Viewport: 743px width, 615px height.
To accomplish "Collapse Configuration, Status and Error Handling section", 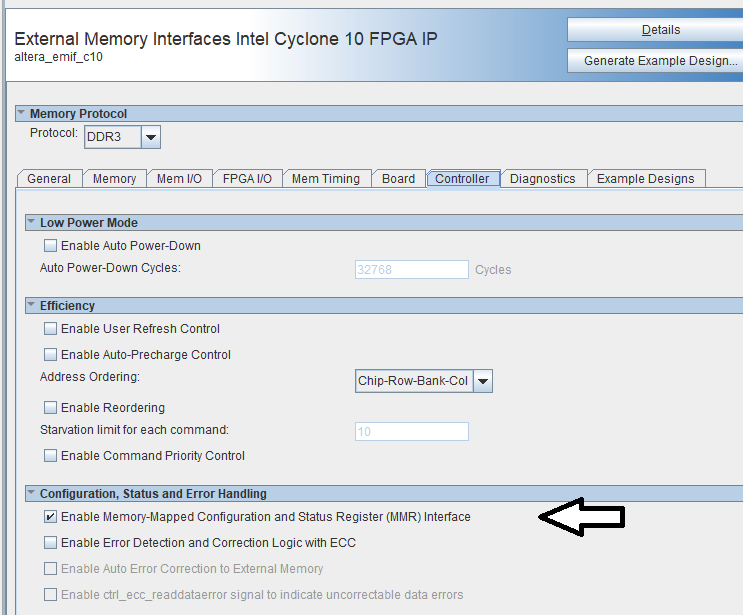I will 31,493.
